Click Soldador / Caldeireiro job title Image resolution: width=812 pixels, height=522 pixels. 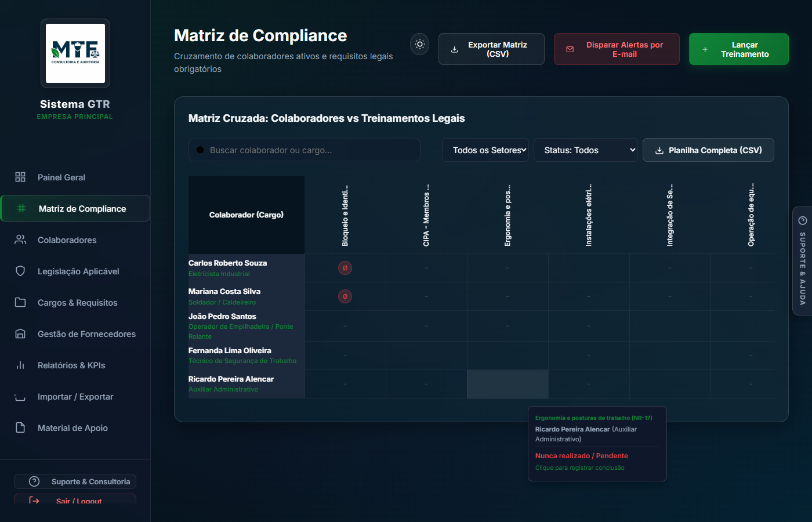coord(222,302)
